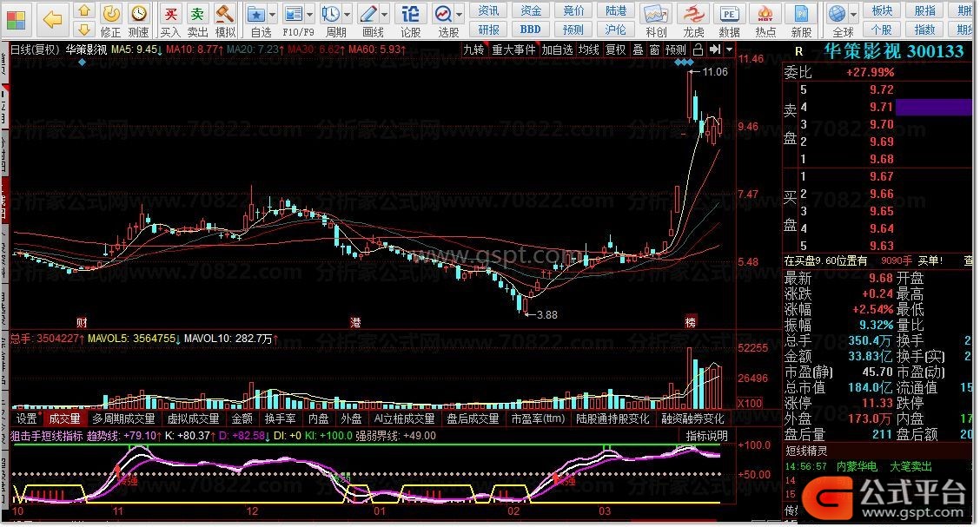Go back with the yellow left arrow

[x=52, y=20]
